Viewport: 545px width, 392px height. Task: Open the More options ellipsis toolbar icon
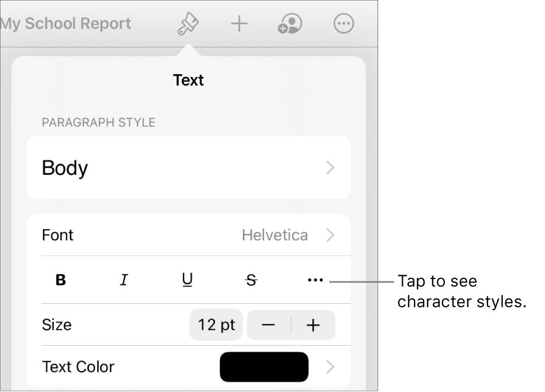(x=342, y=24)
